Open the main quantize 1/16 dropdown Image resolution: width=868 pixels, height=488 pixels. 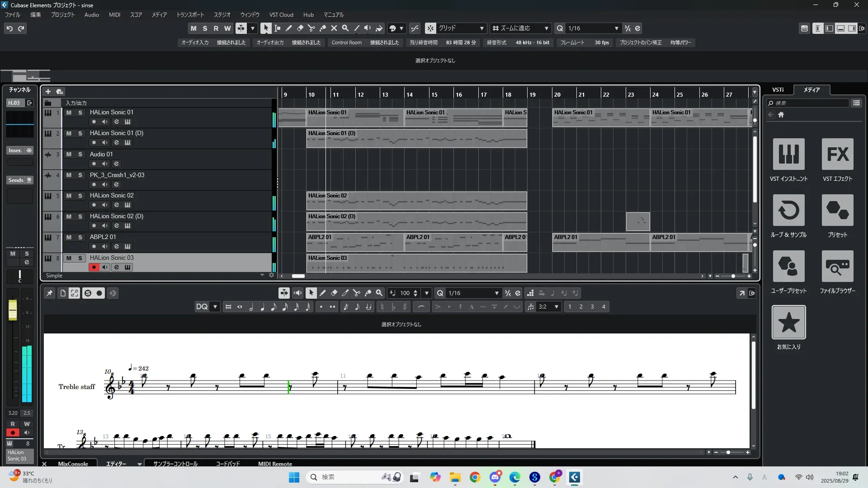point(616,28)
